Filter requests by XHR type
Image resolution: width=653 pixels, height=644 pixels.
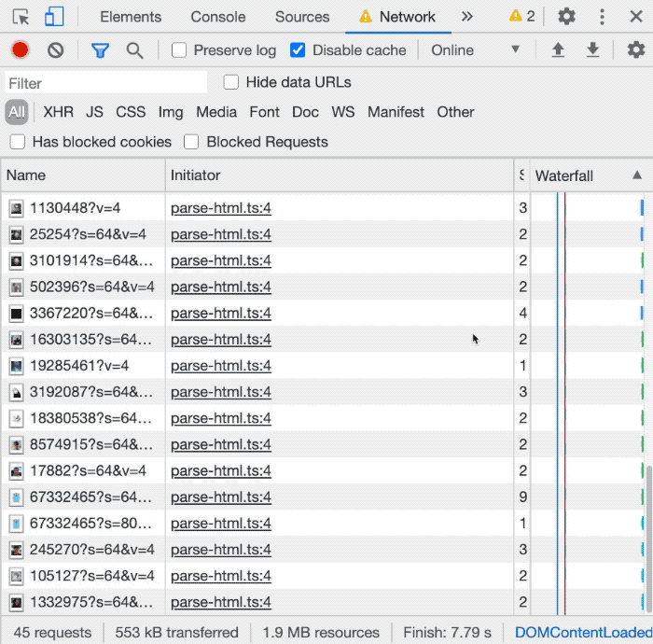click(x=58, y=112)
